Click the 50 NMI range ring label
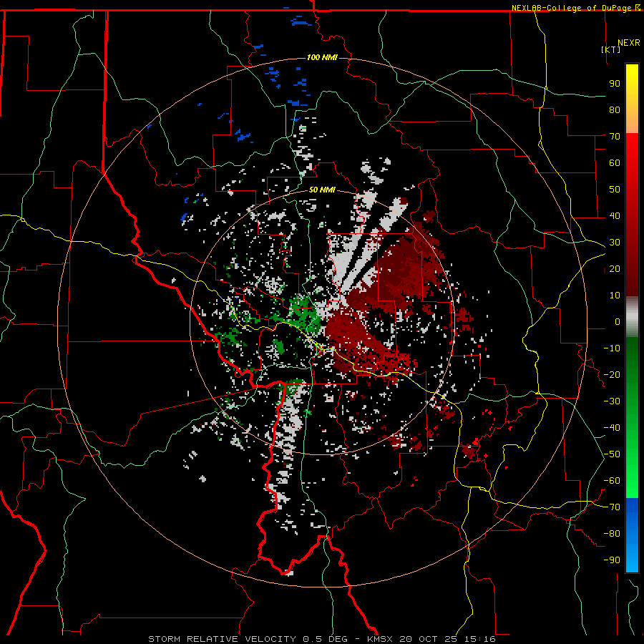 pos(322,190)
